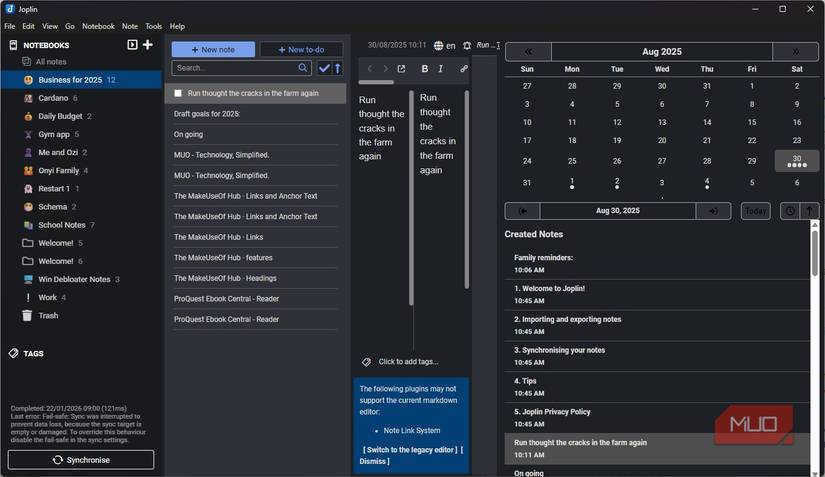Change spellcheck language globe icon
The width and height of the screenshot is (825, 477).
[438, 46]
